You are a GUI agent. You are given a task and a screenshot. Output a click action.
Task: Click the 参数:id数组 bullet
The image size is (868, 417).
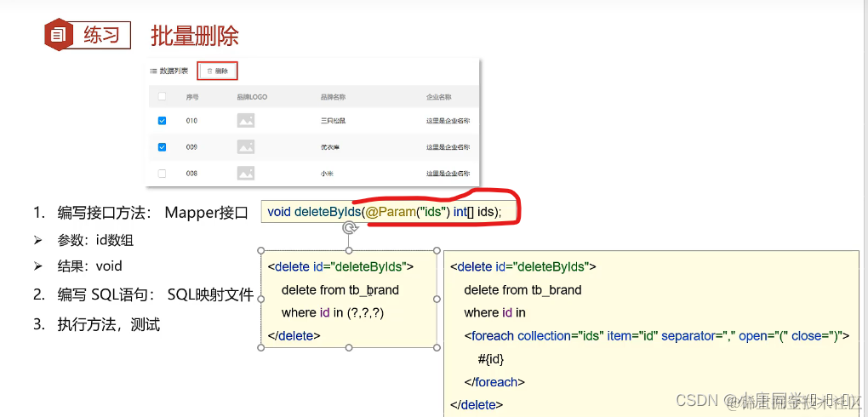point(83,240)
